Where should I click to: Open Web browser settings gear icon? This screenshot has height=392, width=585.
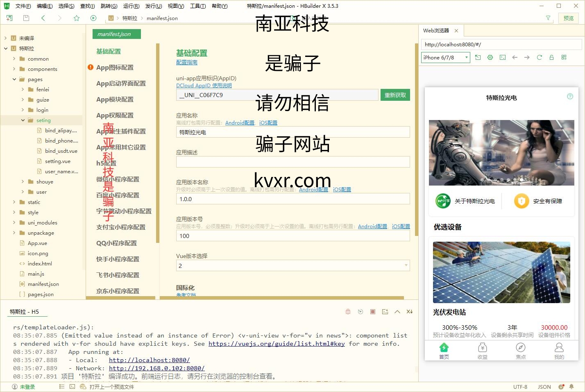click(490, 57)
